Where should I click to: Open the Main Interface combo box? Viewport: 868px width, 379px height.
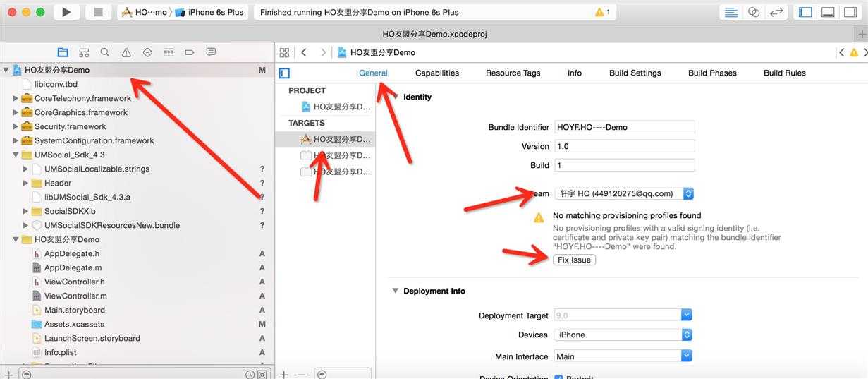tap(623, 356)
